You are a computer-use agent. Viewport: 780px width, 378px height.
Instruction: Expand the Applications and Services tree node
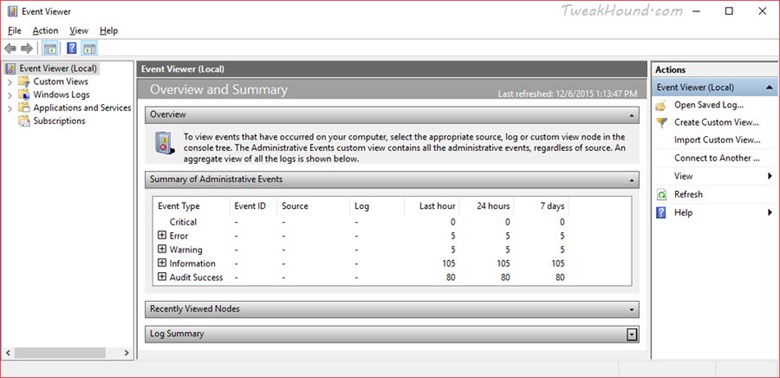10,108
